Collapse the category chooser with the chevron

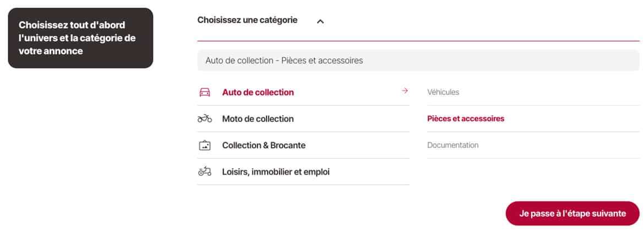coord(320,21)
